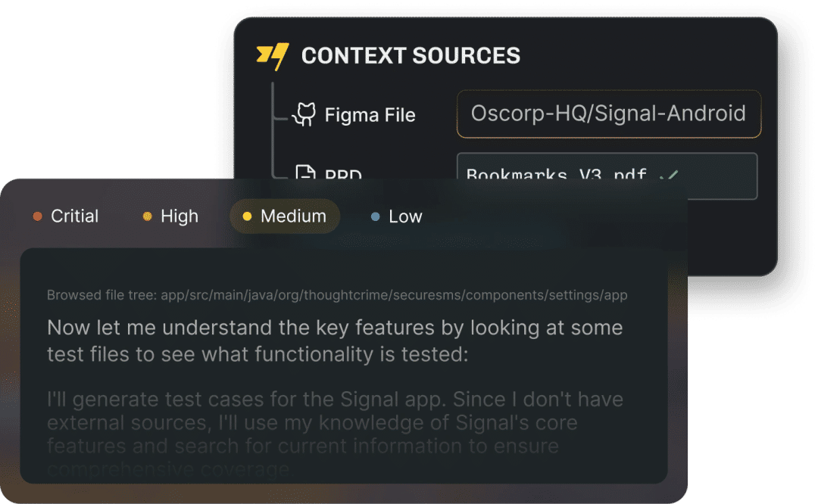
Task: Click the GitHub icon next to Figma File
Action: (305, 114)
